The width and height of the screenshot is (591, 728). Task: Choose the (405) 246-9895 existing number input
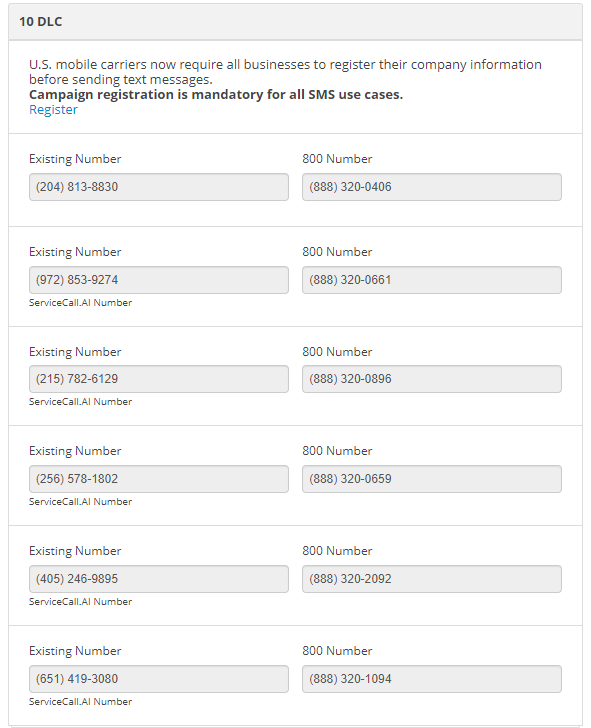tap(159, 579)
